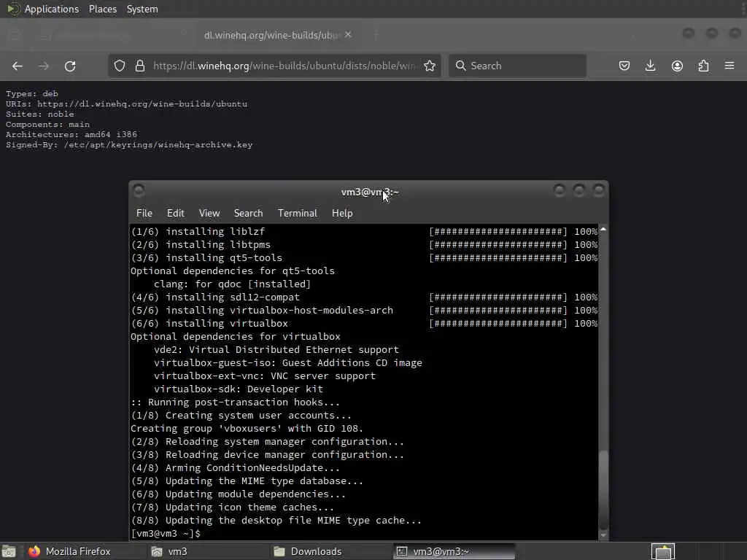Bookmark this page with the star icon
The height and width of the screenshot is (560, 747).
[x=430, y=66]
